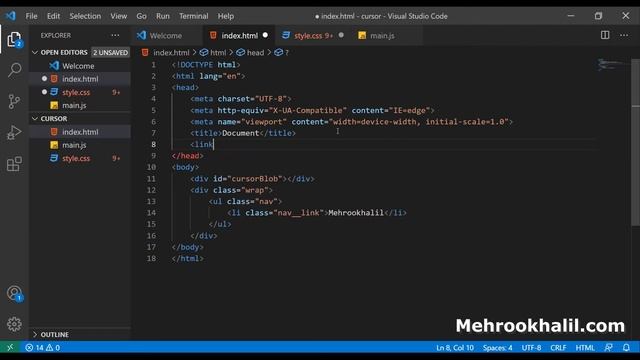Open index.html in CURSOR folder

80,132
